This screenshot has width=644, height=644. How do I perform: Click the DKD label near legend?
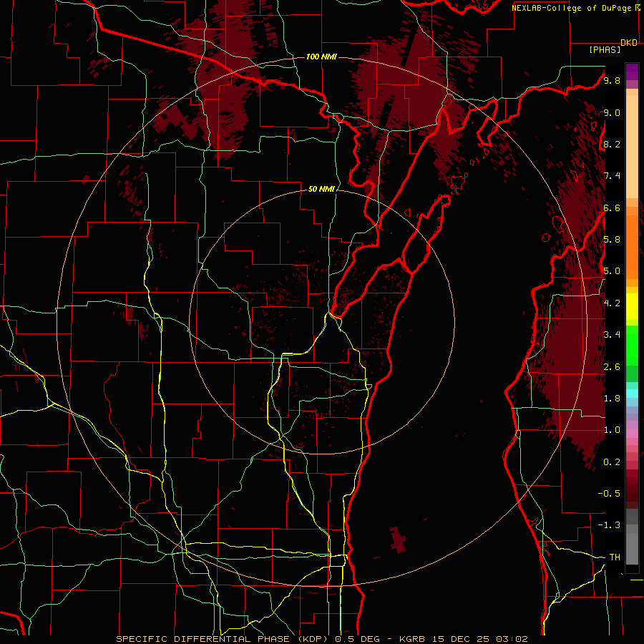click(x=629, y=43)
